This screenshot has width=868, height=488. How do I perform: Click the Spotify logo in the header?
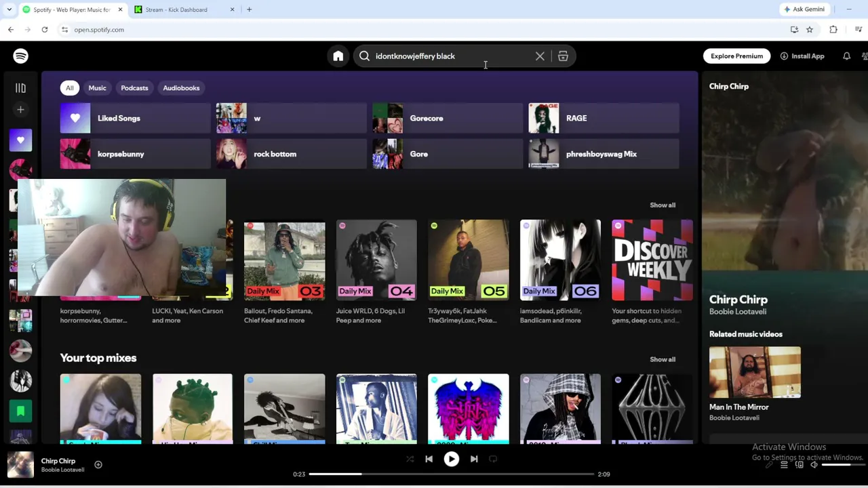20,56
